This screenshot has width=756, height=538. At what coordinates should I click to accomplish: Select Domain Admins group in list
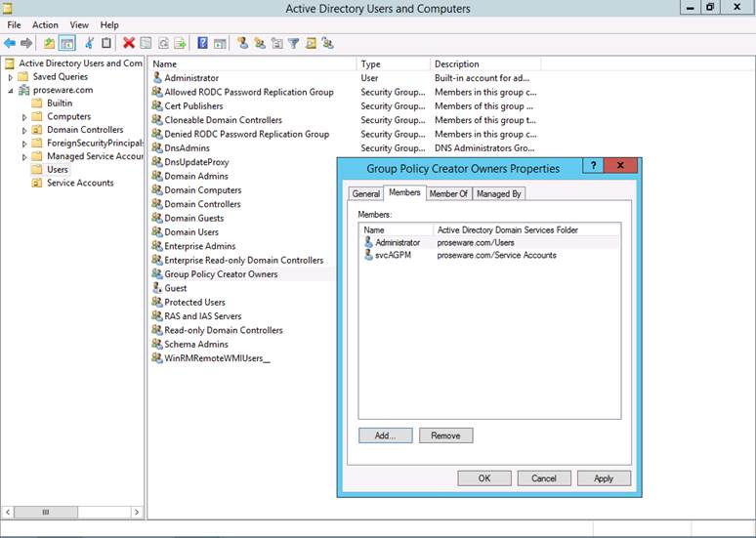pos(196,177)
